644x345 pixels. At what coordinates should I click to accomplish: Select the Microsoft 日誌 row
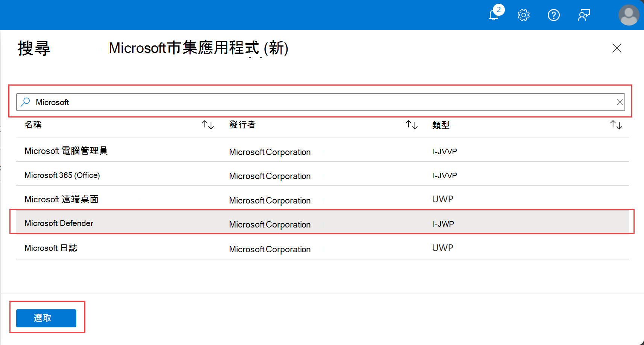tap(323, 247)
